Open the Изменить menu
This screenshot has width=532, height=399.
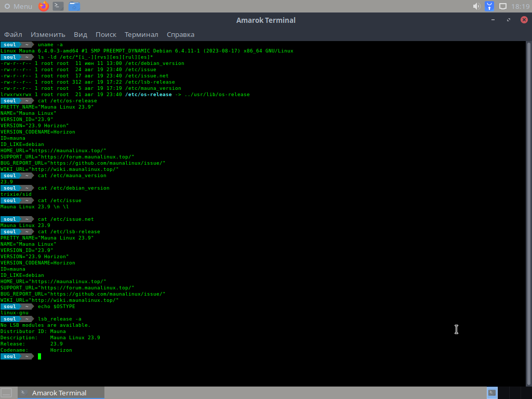(x=48, y=35)
